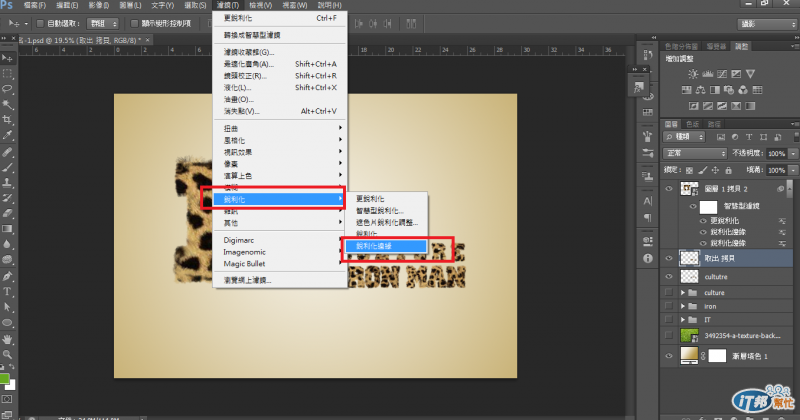
Task: Select the Rectangular Marquee tool
Action: [7, 73]
